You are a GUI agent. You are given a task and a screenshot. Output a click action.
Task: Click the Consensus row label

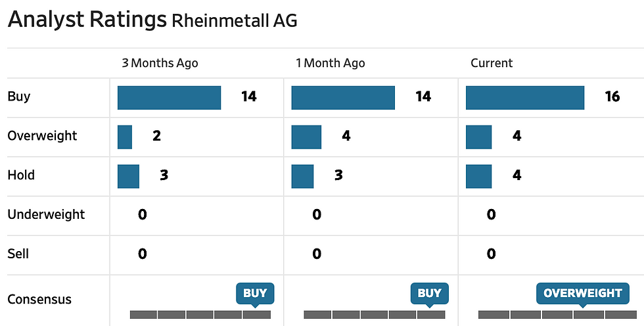(39, 300)
